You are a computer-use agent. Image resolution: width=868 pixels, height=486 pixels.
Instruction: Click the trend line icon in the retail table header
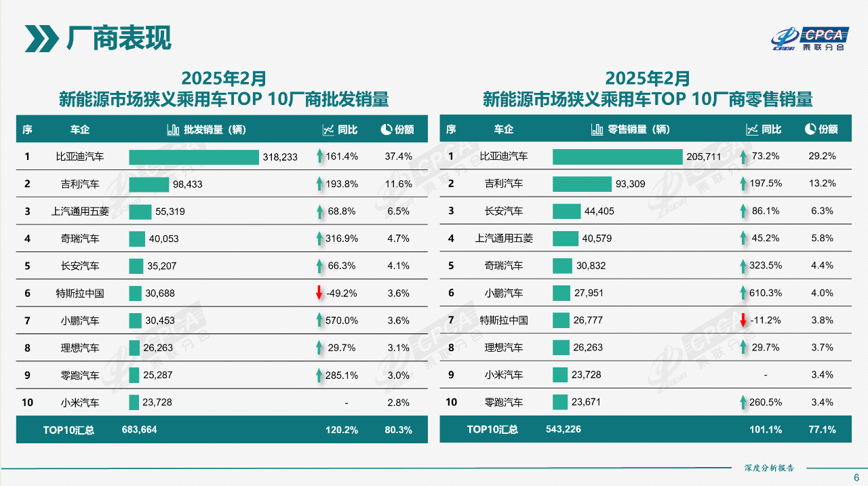point(752,129)
